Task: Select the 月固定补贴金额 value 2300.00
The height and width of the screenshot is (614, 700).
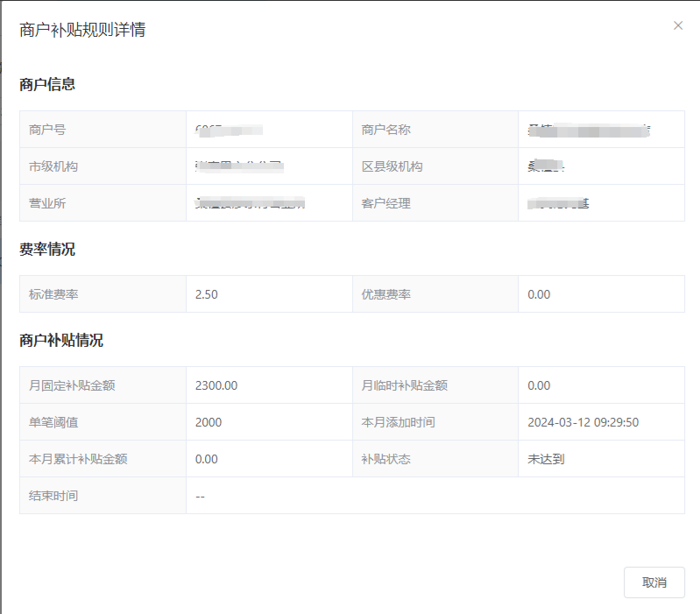Action: pyautogui.click(x=216, y=385)
